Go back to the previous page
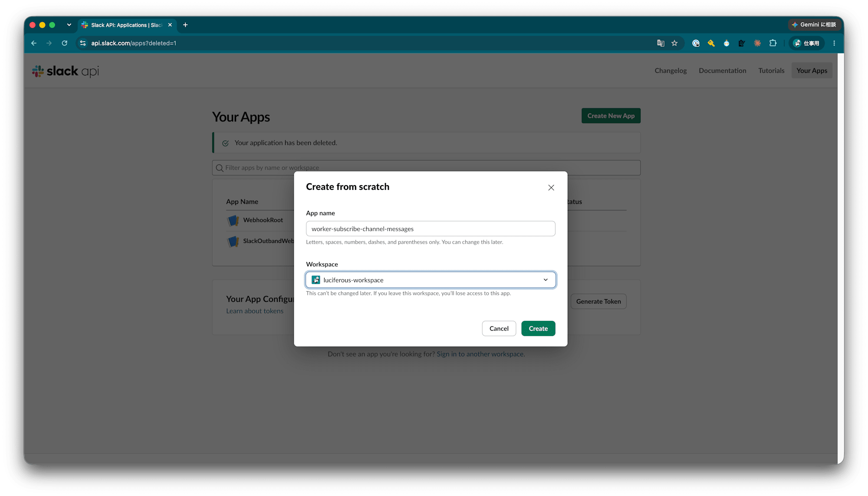This screenshot has height=496, width=868. (x=34, y=43)
